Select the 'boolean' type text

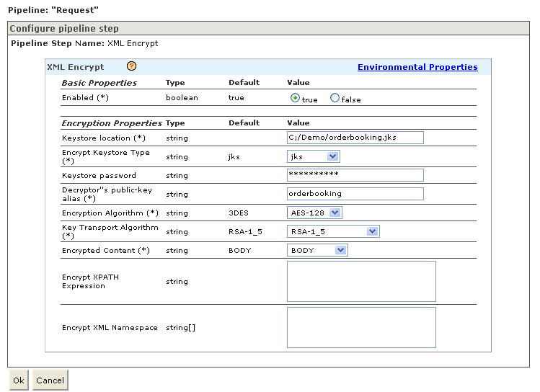pyautogui.click(x=182, y=98)
